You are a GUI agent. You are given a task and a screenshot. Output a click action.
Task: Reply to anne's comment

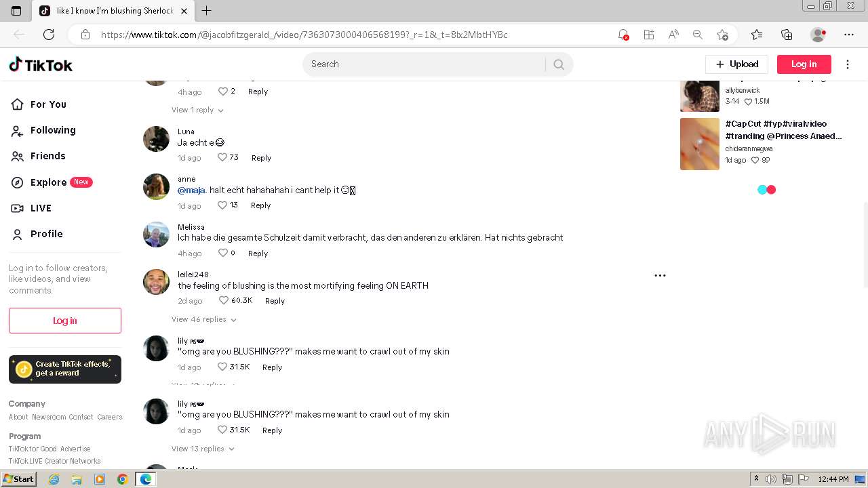click(x=260, y=205)
